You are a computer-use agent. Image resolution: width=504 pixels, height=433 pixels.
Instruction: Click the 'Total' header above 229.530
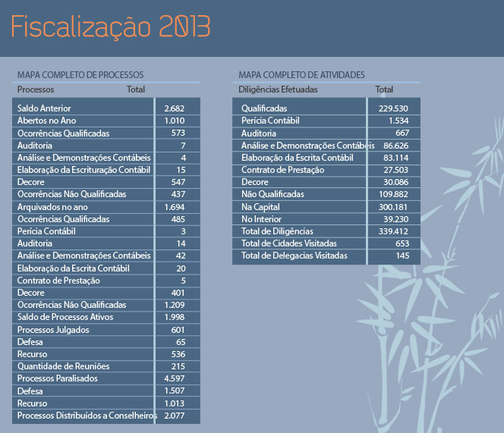click(x=384, y=89)
